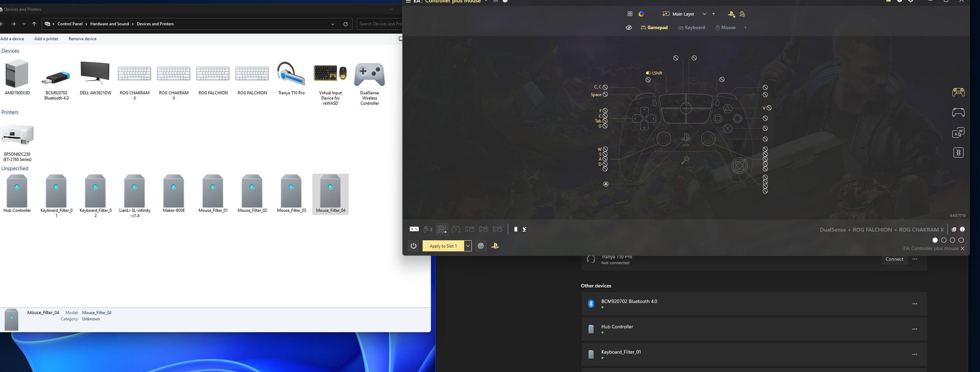Toggle the eye icon to hide unmapped buttons
Viewport: 980px width, 372px height.
(x=629, y=28)
